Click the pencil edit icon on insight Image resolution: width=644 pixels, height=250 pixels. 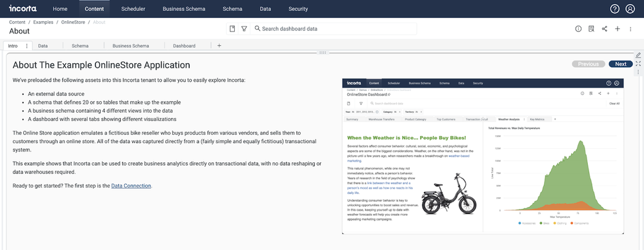click(x=638, y=55)
